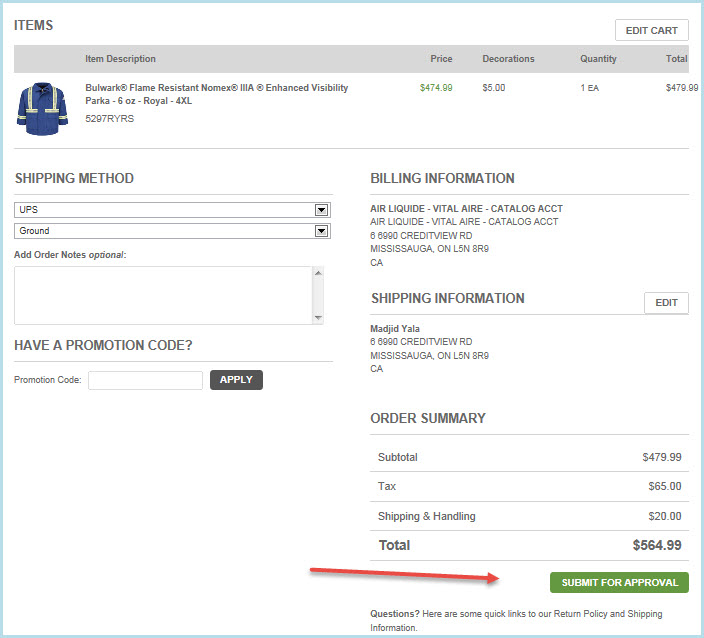Expand the Ground shipping service dropdown
This screenshot has height=638, width=704.
click(165, 231)
